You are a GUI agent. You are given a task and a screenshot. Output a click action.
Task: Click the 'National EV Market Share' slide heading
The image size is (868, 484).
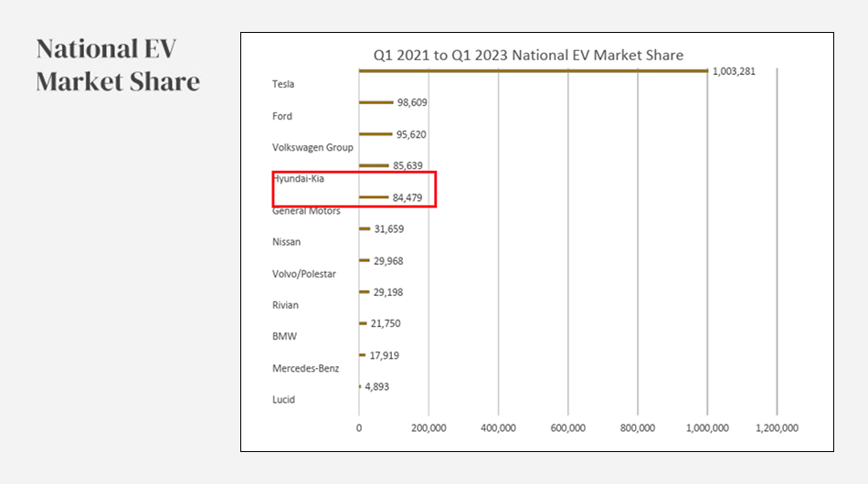click(x=118, y=65)
